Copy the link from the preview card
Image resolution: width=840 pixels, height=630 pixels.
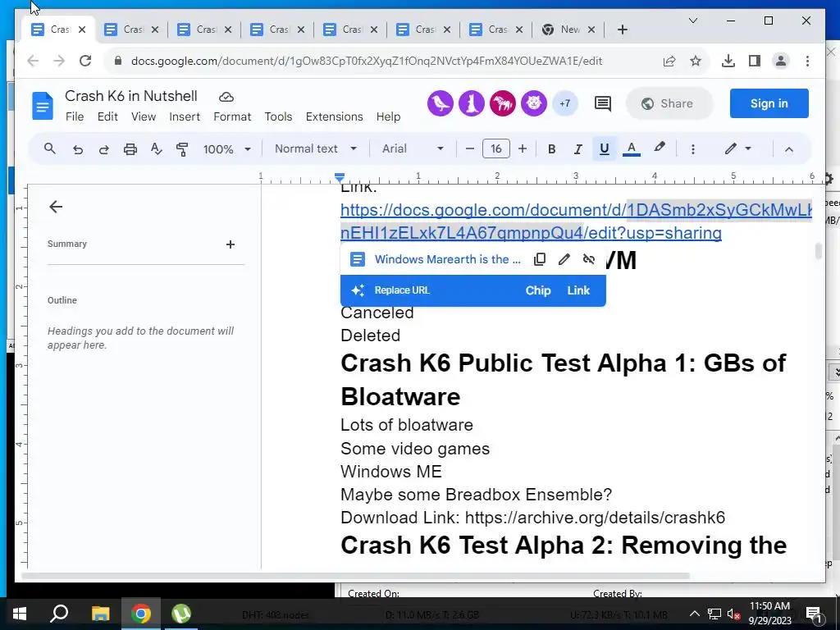coord(540,259)
